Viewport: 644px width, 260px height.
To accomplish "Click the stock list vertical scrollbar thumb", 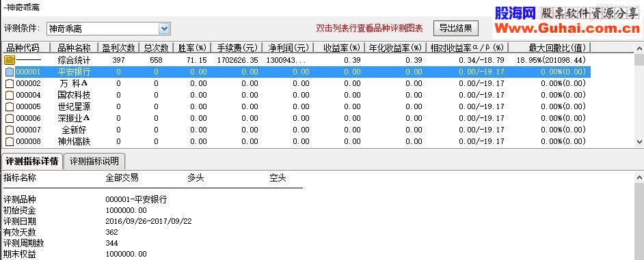I will 639,60.
